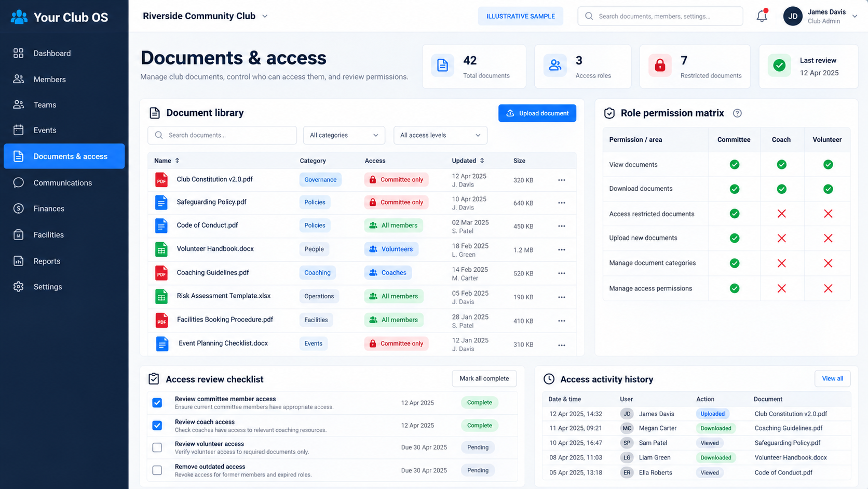
Task: Expand the James Davis account menu
Action: 855,16
